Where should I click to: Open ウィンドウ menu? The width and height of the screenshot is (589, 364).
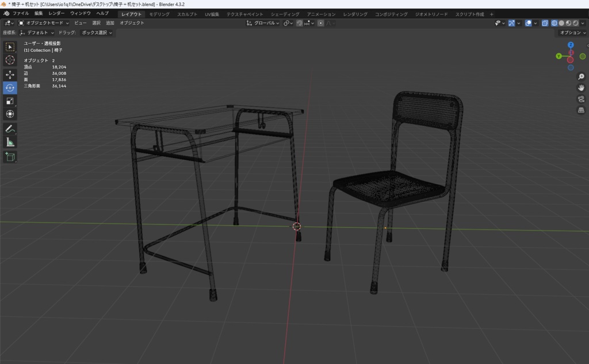tap(81, 14)
